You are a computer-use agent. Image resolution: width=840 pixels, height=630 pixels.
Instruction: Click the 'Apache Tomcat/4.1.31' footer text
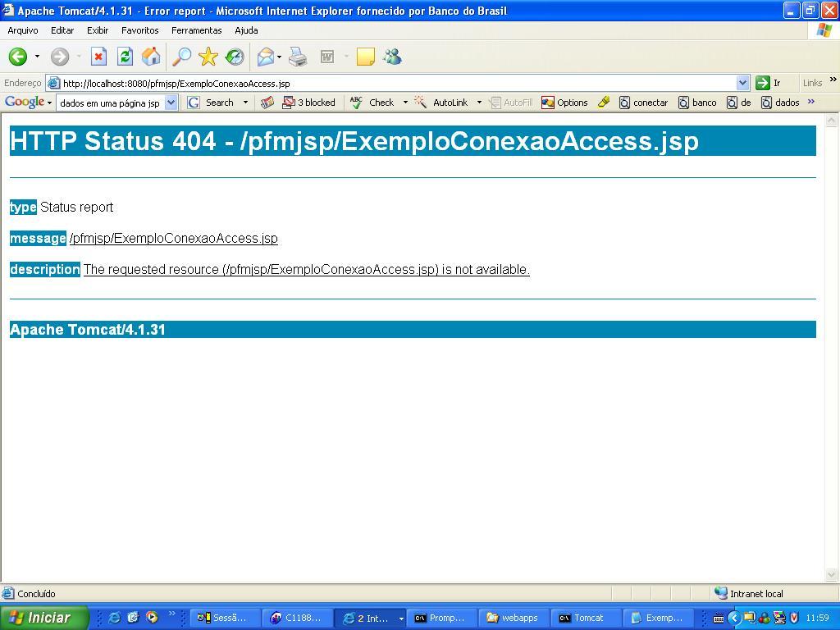(87, 330)
